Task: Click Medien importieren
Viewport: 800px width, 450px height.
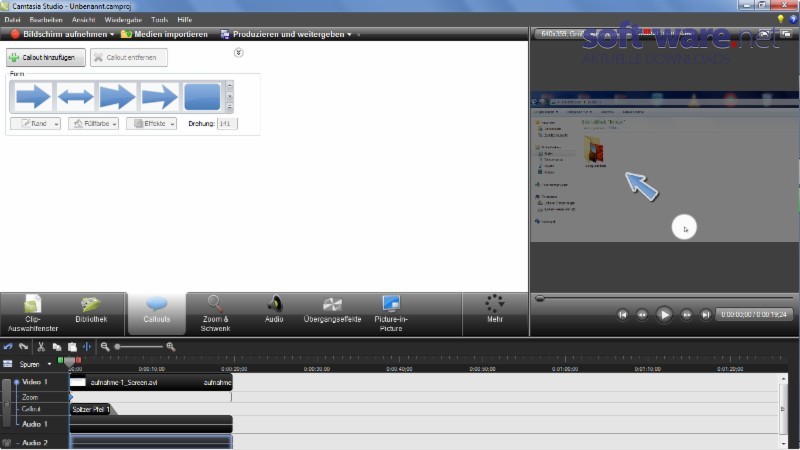Action: (164, 34)
